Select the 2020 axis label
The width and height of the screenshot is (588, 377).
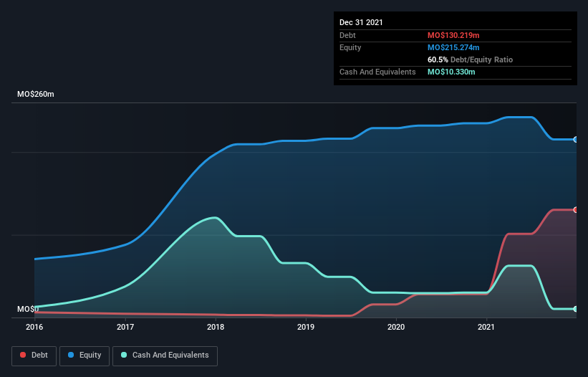click(x=396, y=327)
